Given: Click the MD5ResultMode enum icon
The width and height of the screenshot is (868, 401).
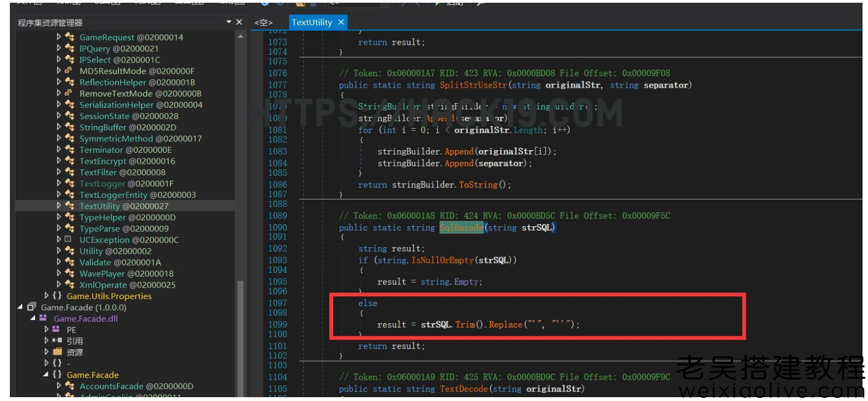Looking at the screenshot, I should pyautogui.click(x=68, y=71).
